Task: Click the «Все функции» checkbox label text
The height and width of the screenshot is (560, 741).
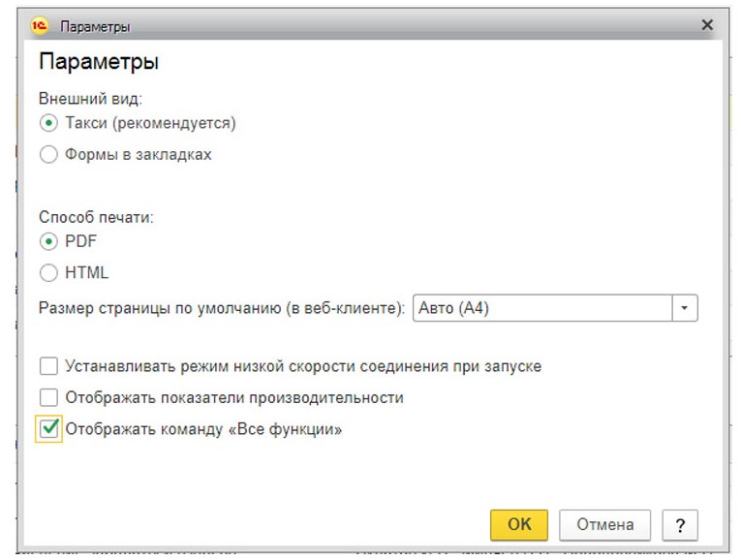Action: (203, 428)
